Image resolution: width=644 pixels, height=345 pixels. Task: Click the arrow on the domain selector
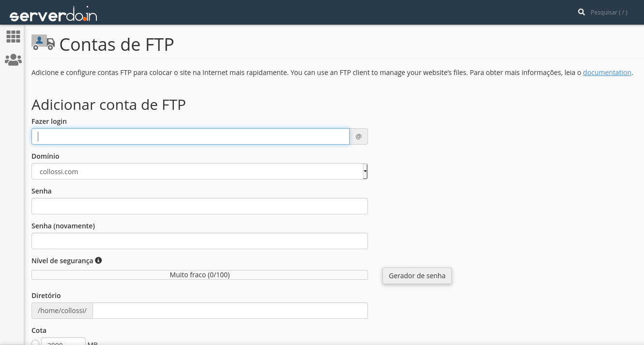pyautogui.click(x=365, y=171)
